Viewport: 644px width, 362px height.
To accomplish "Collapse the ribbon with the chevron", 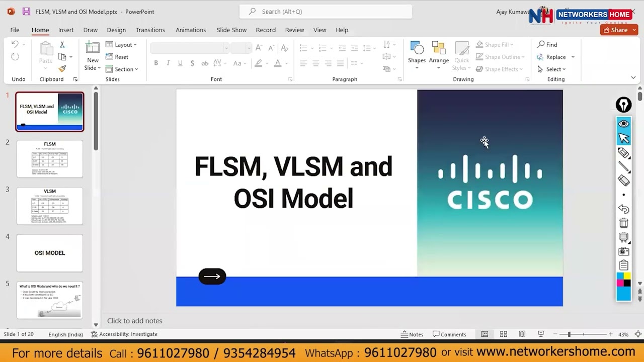I will 633,78.
